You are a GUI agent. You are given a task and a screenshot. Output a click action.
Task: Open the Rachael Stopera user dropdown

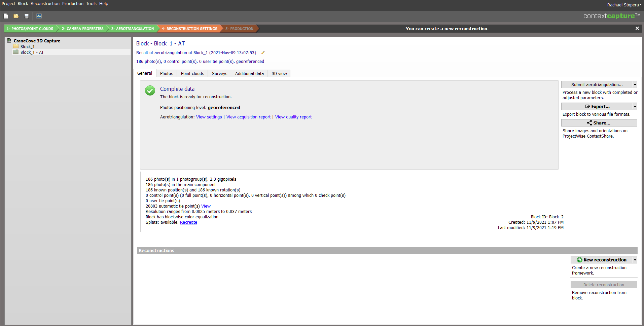pos(624,5)
